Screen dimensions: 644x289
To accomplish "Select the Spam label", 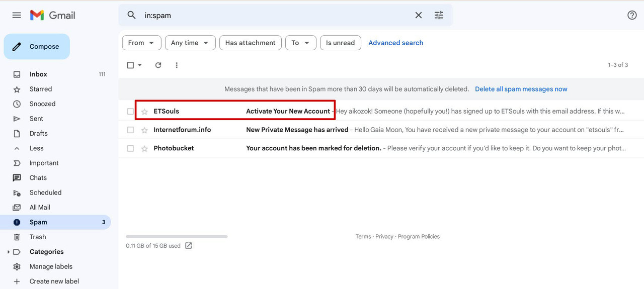I will [55, 222].
